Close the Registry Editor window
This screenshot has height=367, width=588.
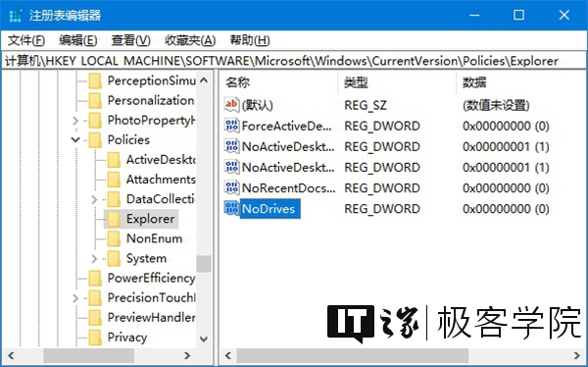point(564,15)
